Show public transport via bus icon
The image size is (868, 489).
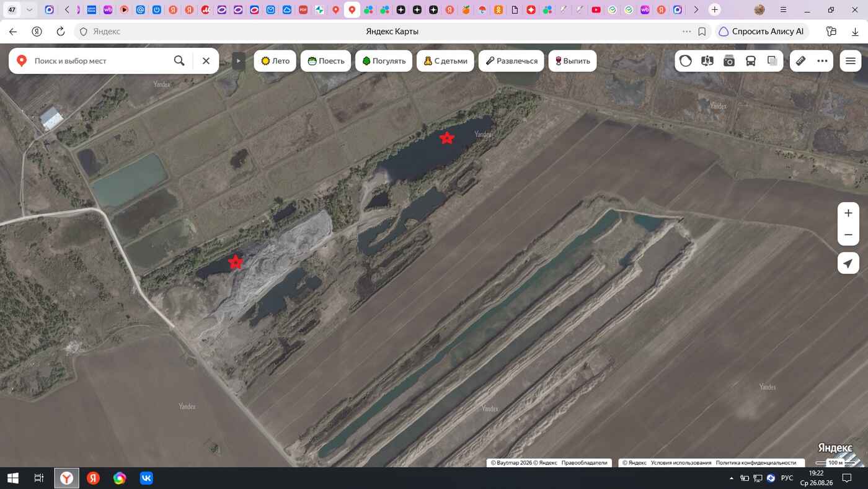(x=751, y=61)
